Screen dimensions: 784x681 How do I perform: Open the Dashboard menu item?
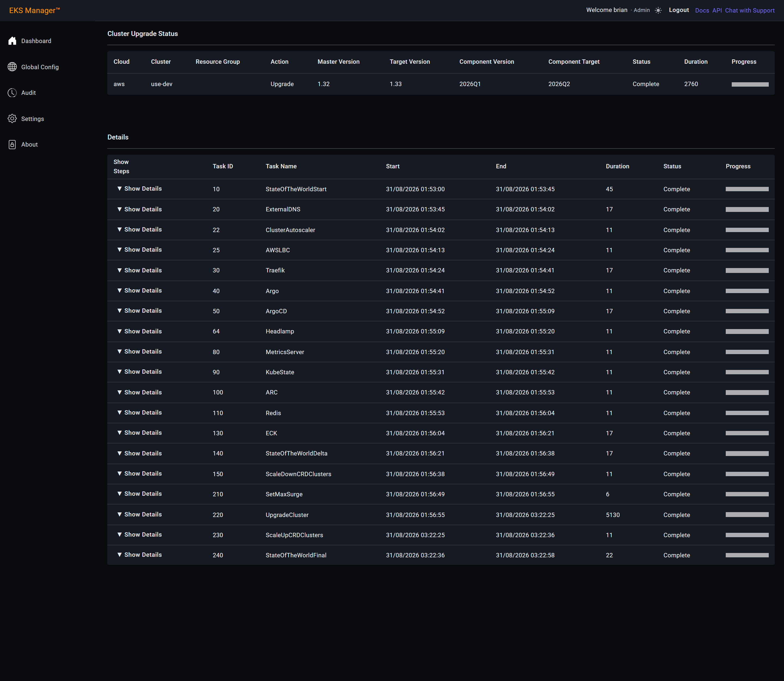(36, 41)
